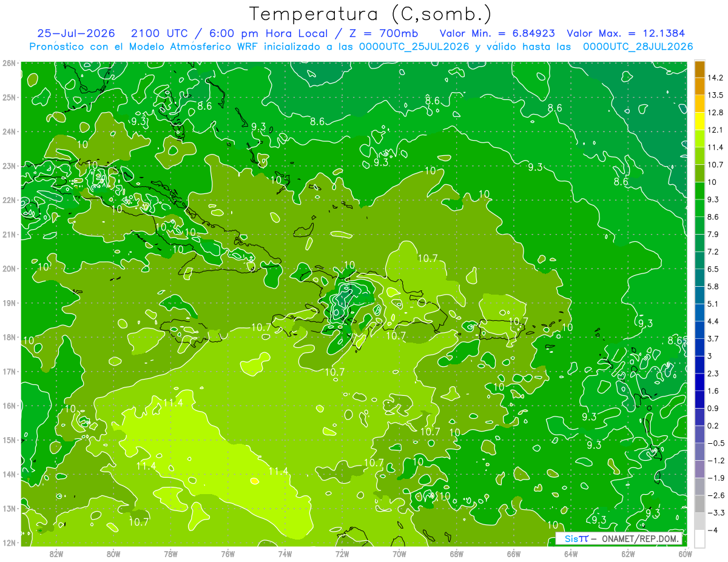Click the 66W longitude axis label
The height and width of the screenshot is (562, 728).
pyautogui.click(x=514, y=554)
